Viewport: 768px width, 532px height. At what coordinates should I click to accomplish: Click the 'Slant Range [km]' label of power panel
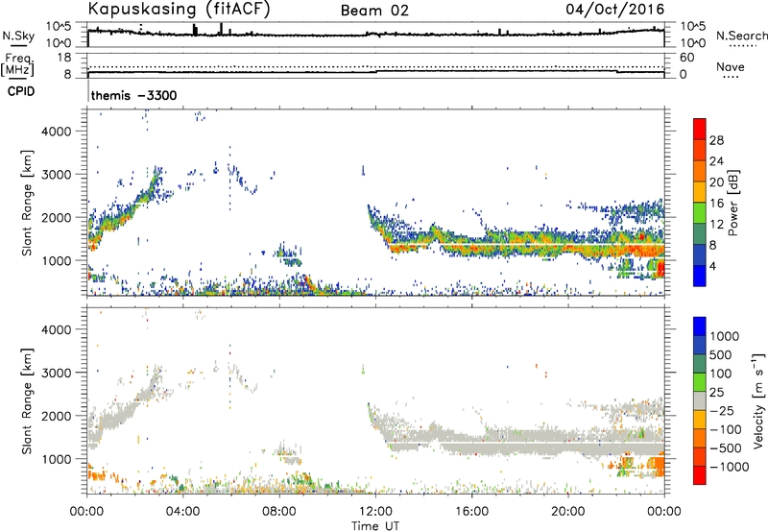27,203
